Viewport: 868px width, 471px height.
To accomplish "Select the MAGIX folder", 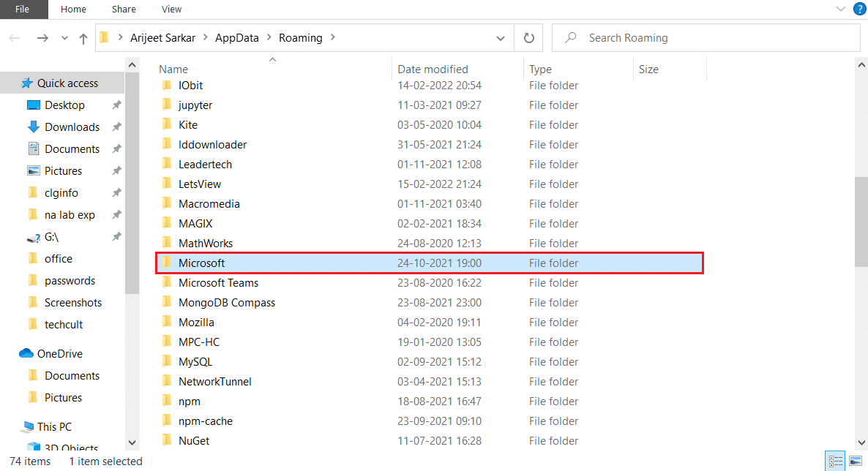I will coord(195,224).
